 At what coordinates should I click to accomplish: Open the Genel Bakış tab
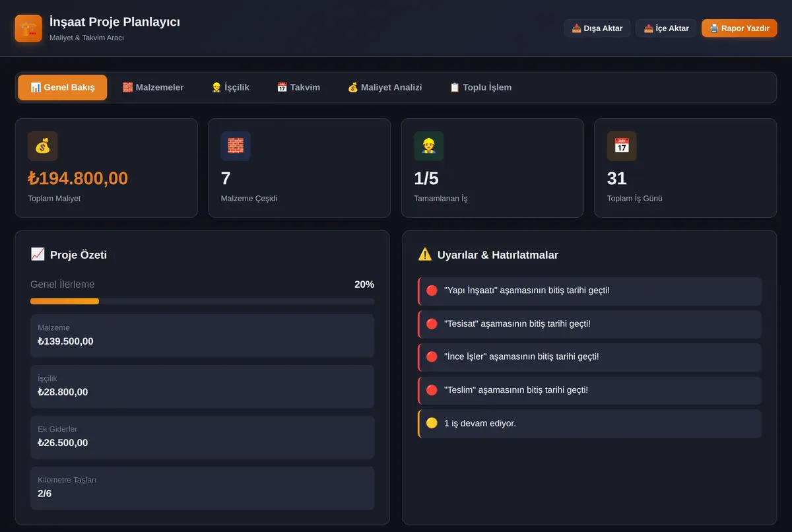coord(63,87)
